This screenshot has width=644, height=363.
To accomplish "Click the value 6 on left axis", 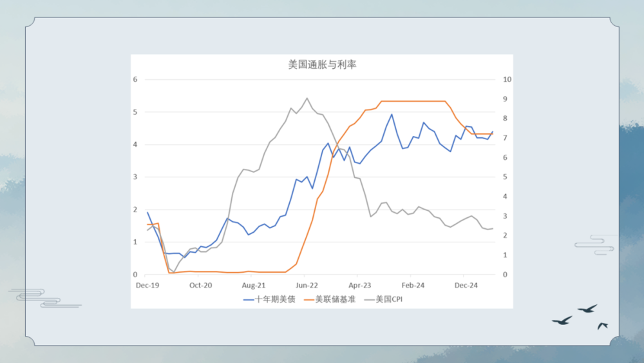I will (x=135, y=79).
